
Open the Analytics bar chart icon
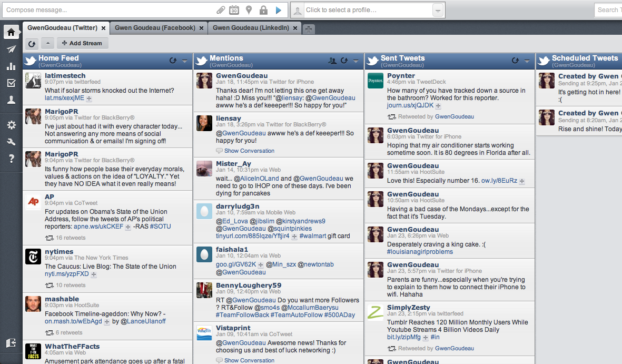pyautogui.click(x=11, y=66)
